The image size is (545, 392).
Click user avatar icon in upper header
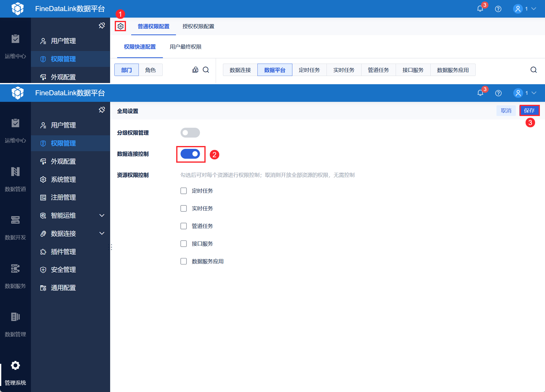[518, 9]
